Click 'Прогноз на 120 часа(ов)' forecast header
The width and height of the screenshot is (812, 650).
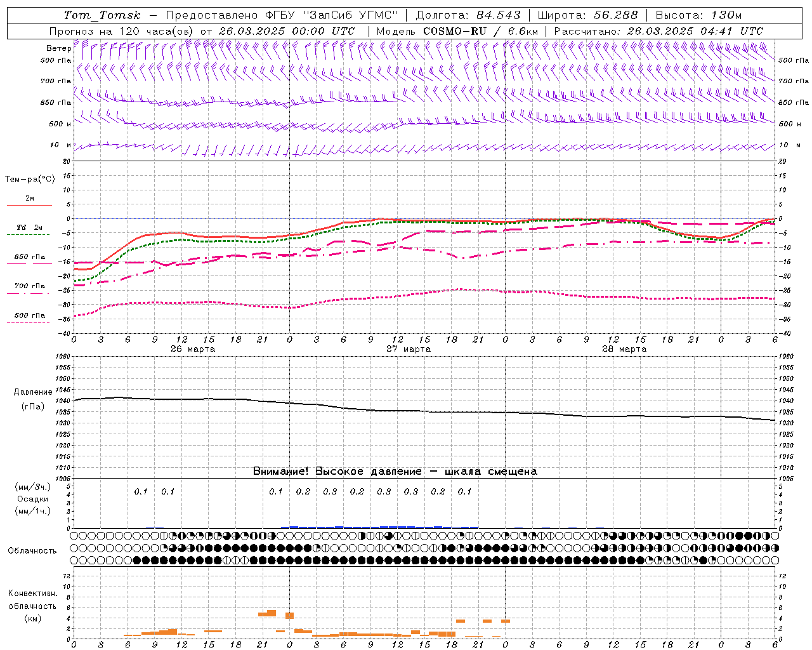point(122,31)
